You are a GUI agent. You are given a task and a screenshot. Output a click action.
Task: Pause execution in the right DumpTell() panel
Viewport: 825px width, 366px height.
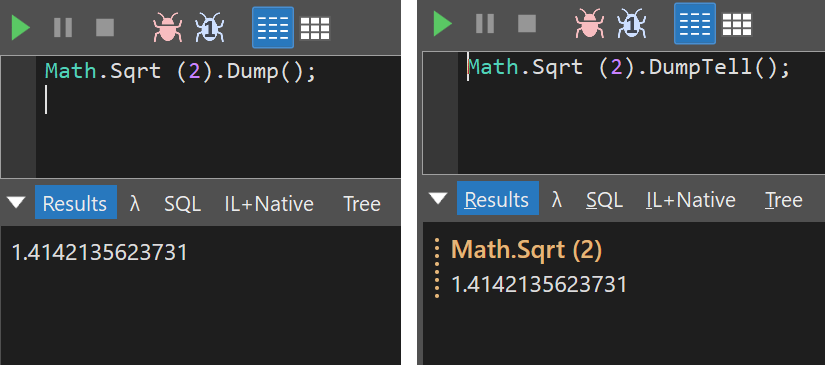coord(485,24)
